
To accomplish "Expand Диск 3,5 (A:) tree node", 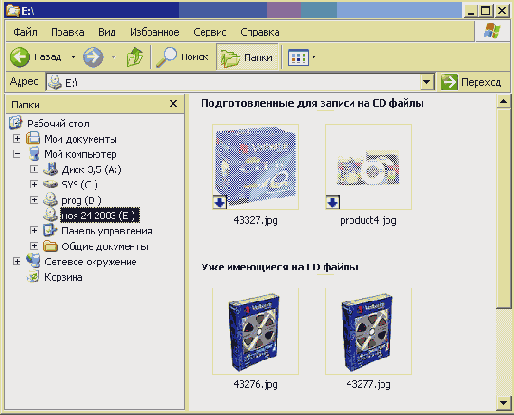I will (34, 169).
